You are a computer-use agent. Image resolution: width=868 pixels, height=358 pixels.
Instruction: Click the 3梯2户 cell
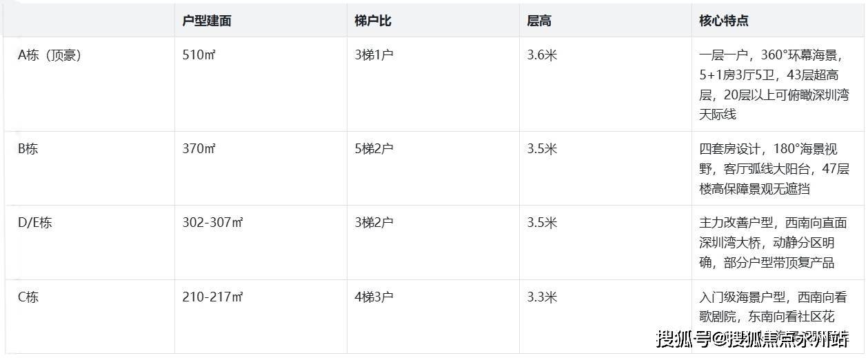pyautogui.click(x=374, y=223)
